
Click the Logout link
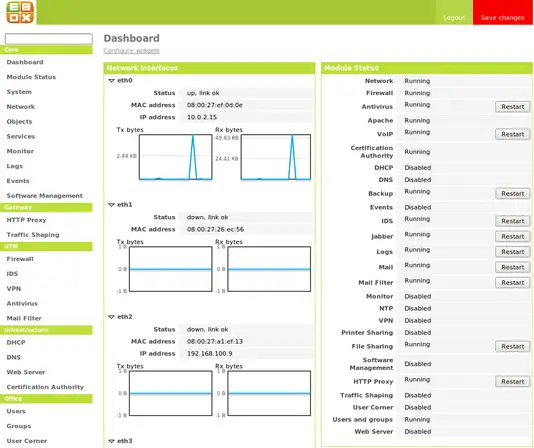coord(454,17)
